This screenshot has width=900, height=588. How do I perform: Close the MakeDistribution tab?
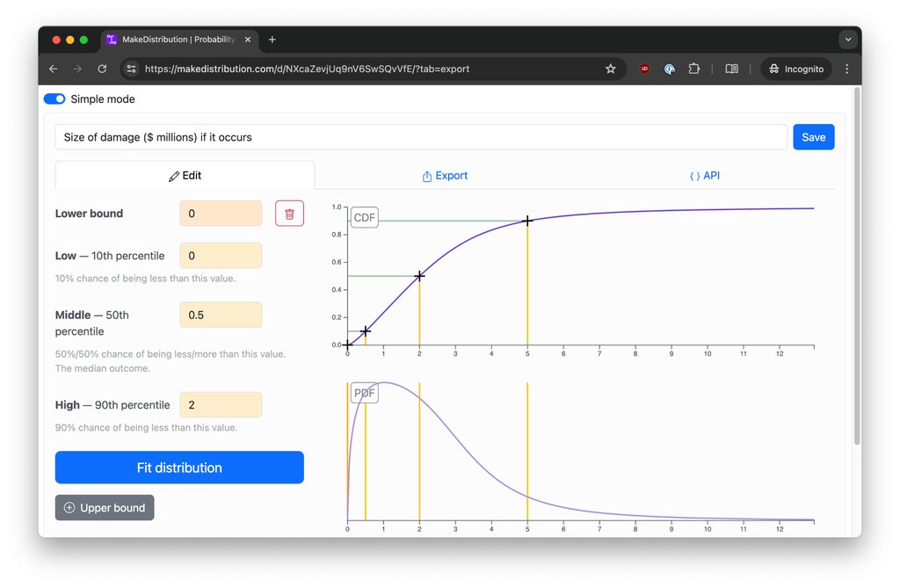click(x=248, y=40)
